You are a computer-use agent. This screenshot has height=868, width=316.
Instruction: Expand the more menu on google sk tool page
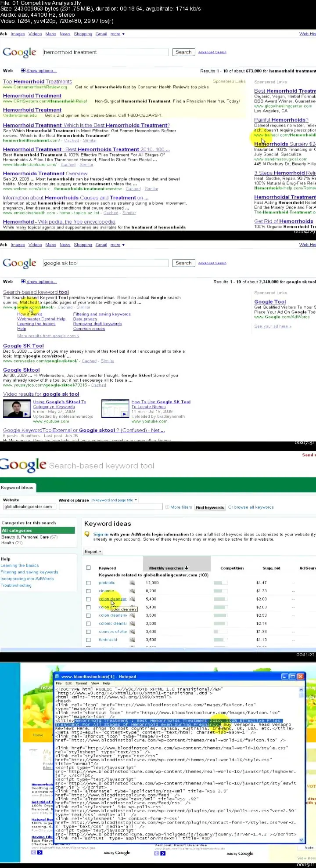[118, 245]
